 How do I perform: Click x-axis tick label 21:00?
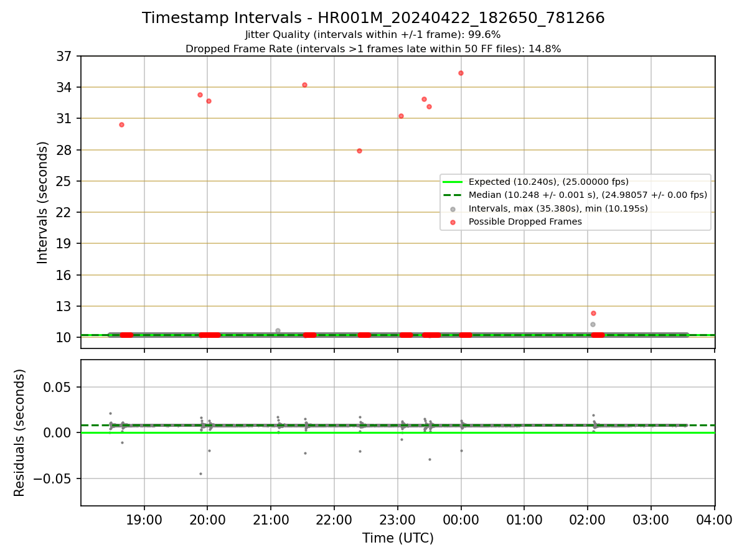[x=271, y=519]
